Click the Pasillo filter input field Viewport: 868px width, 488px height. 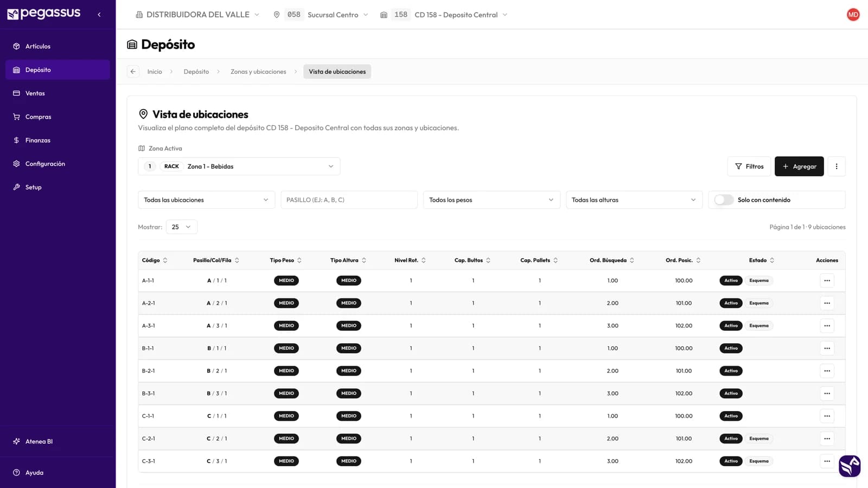tap(349, 200)
